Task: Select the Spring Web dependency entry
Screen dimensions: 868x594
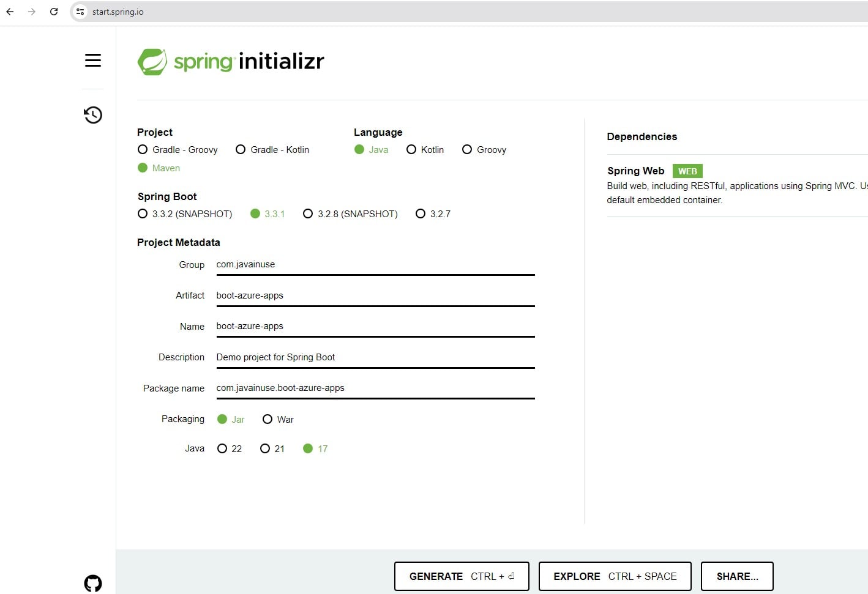Action: 737,185
